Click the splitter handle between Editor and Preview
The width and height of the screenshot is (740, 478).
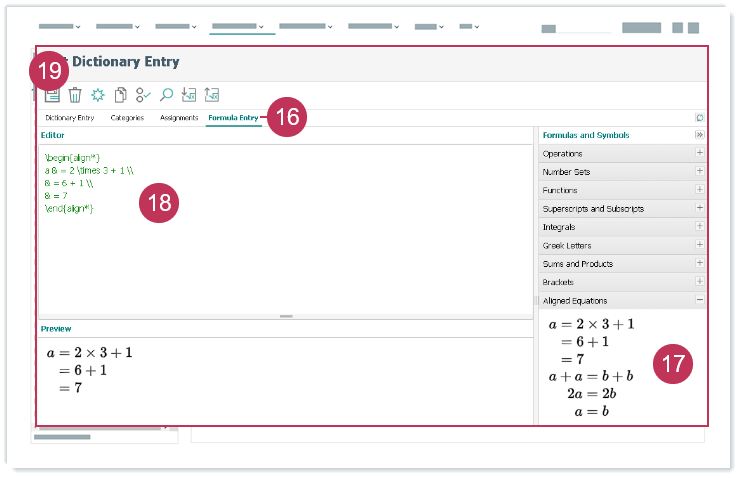[x=286, y=316]
